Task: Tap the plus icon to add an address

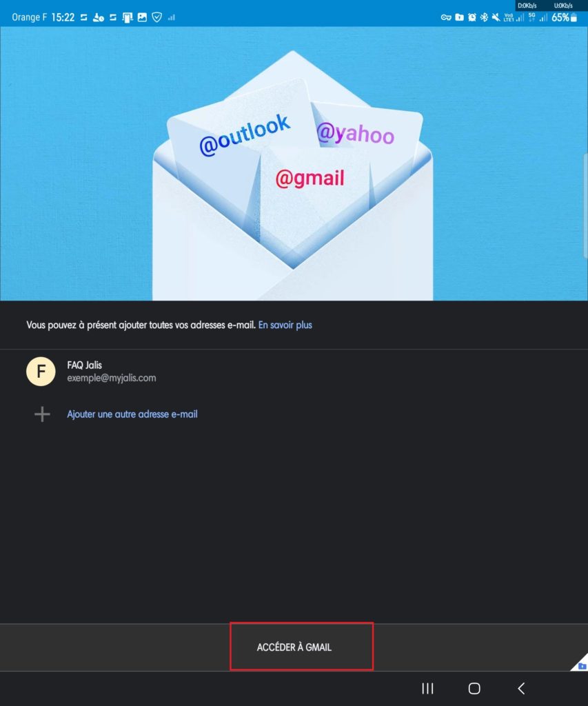Action: click(42, 414)
